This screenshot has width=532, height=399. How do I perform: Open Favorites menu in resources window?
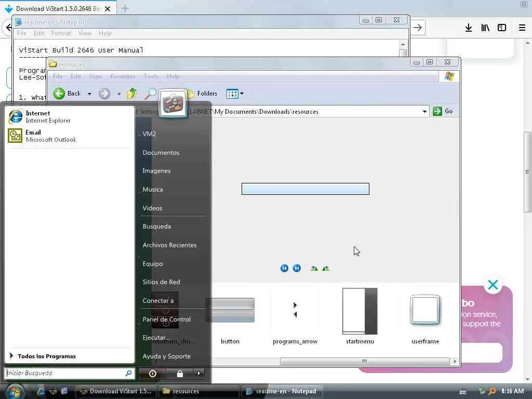coord(123,76)
